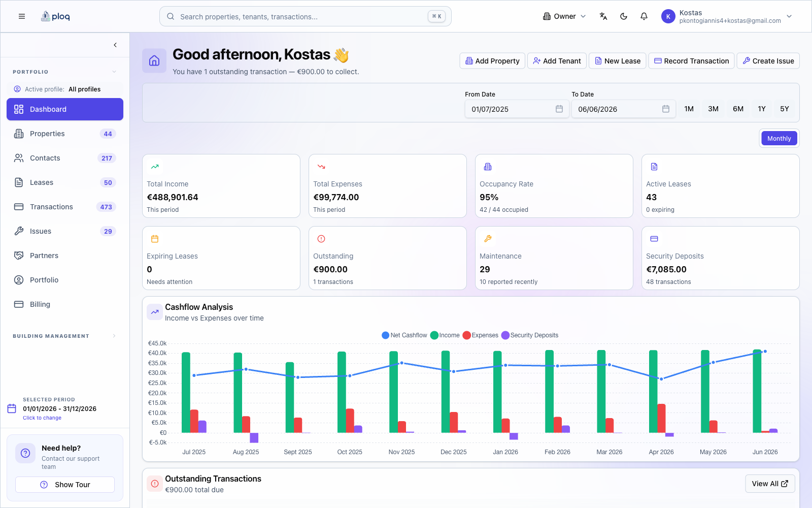Collapse the Portfolio section
The width and height of the screenshot is (812, 508).
(114, 72)
